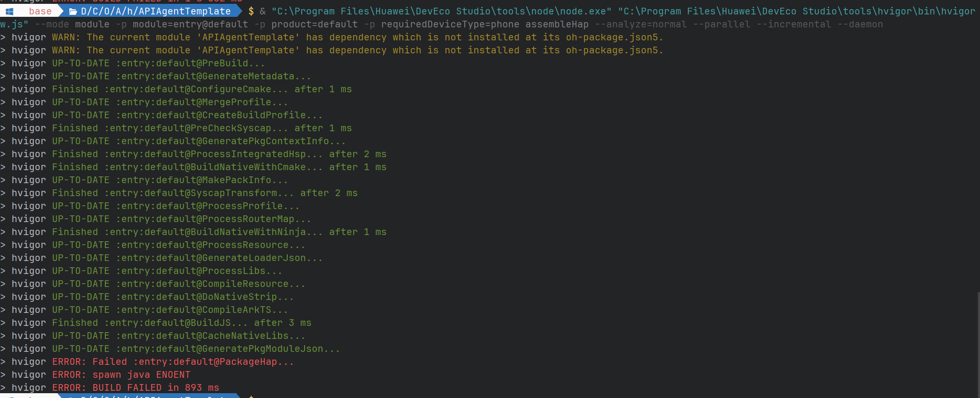Click the first WARN oh-package.json5 line

tap(332, 37)
